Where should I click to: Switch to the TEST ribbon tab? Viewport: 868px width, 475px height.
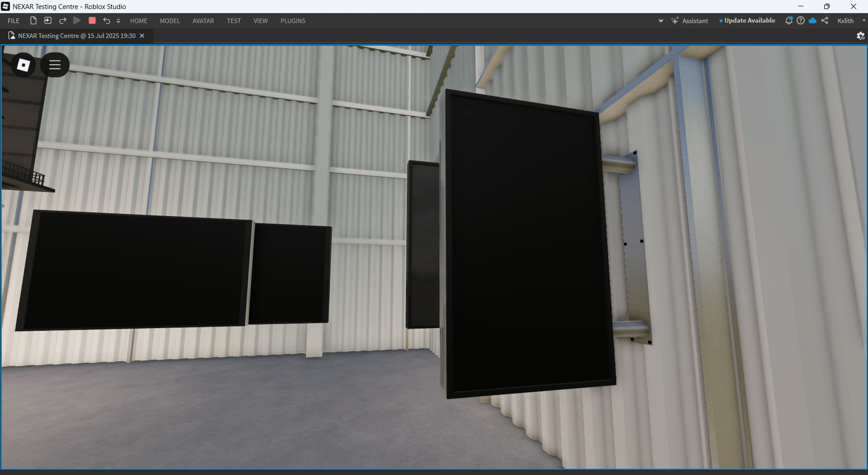tap(234, 21)
